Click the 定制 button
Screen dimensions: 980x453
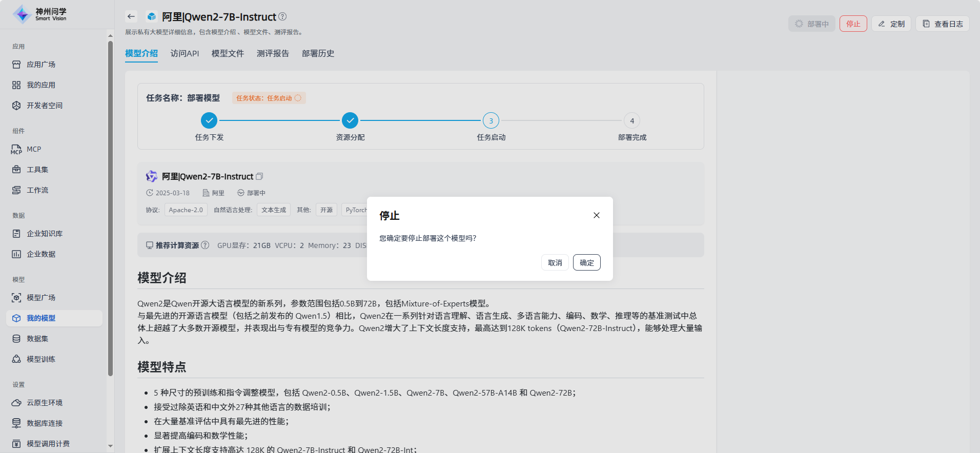coord(891,24)
